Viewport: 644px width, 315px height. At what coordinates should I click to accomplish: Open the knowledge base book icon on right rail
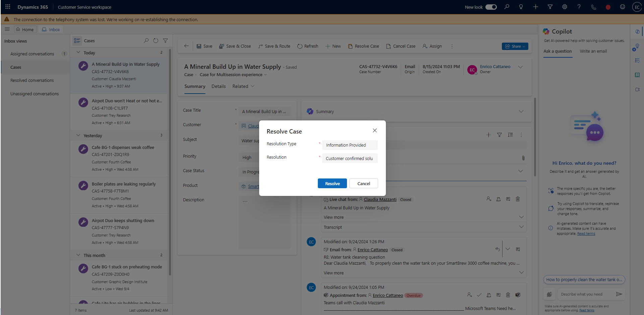point(637,75)
